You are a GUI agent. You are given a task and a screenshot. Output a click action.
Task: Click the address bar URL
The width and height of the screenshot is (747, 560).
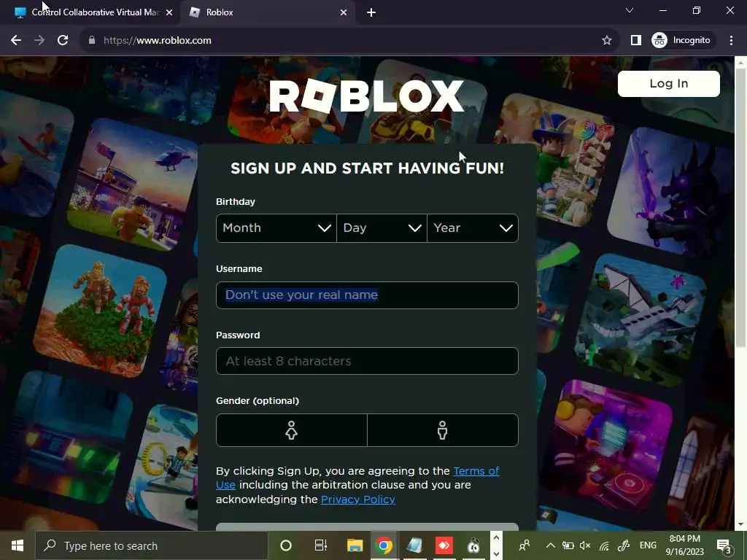158,41
